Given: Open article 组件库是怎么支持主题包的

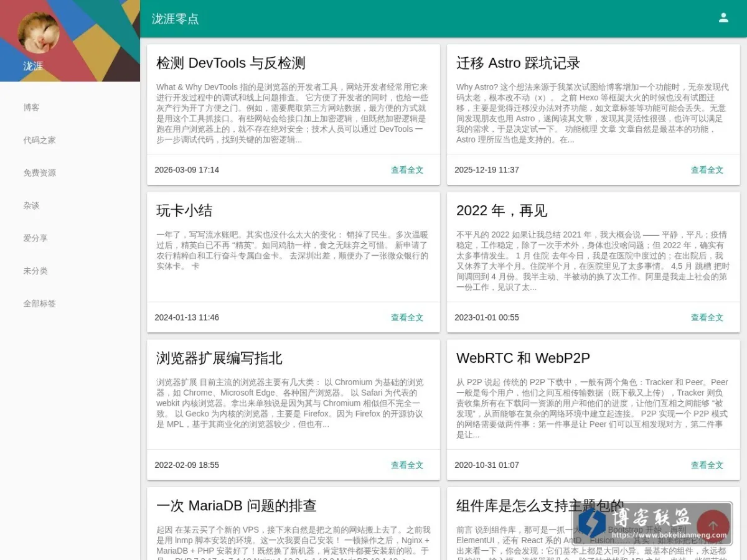Looking at the screenshot, I should (540, 505).
